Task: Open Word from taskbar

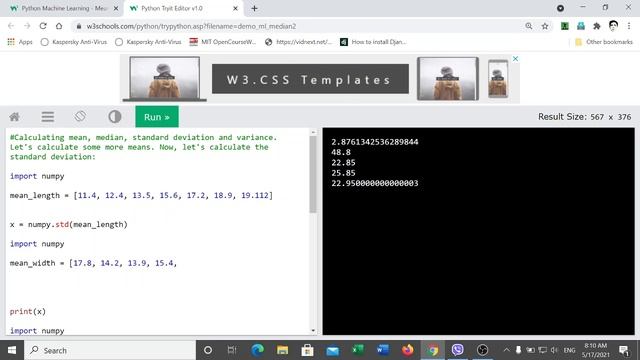Action: click(x=382, y=350)
